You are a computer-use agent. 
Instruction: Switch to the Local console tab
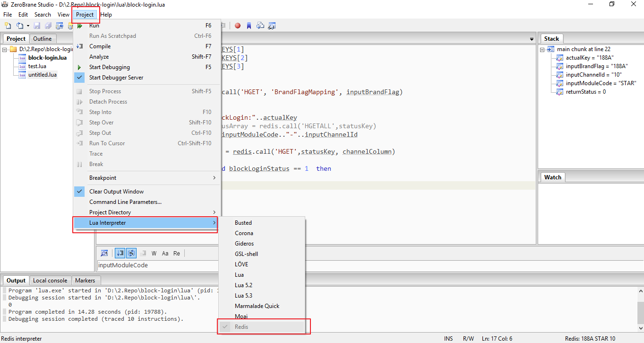(x=50, y=281)
